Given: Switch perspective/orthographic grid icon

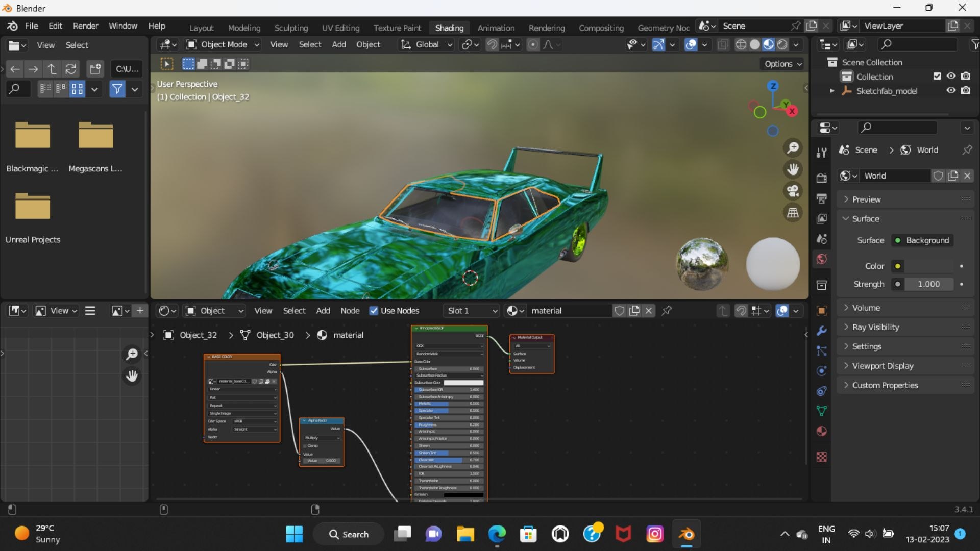Looking at the screenshot, I should click(793, 213).
